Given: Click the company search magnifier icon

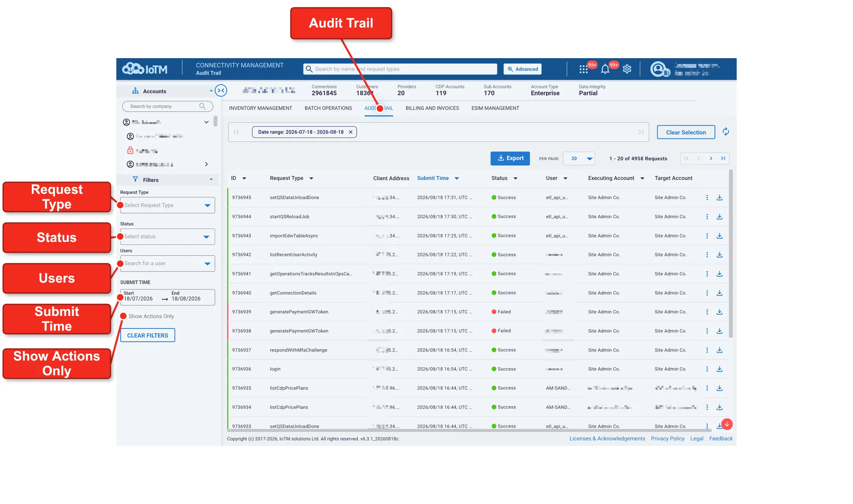Looking at the screenshot, I should point(202,106).
